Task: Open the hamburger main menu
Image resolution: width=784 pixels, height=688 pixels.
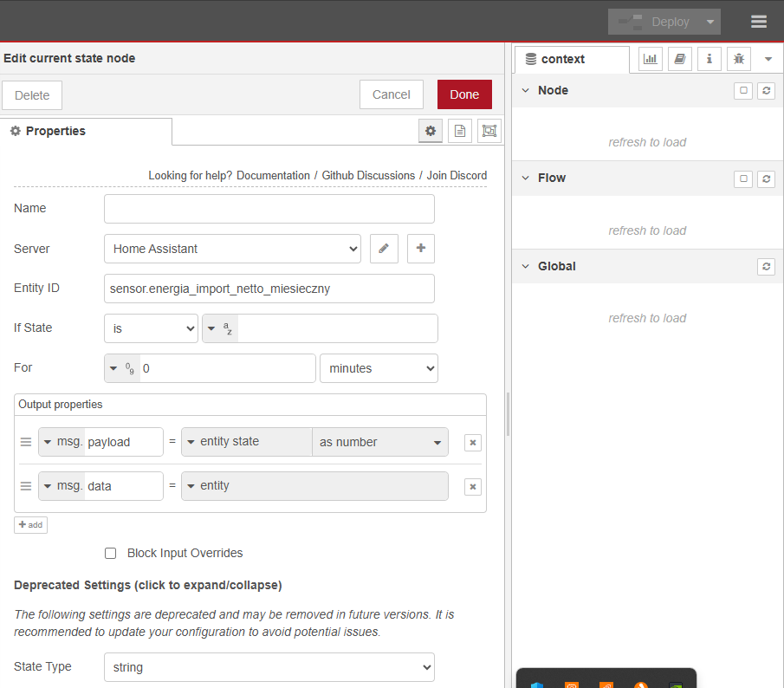Action: [x=759, y=22]
